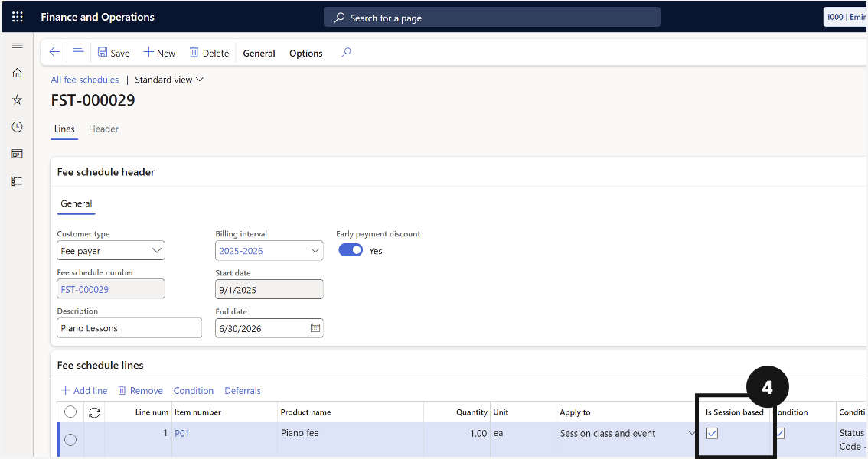Open the General action pane tab

click(x=259, y=53)
